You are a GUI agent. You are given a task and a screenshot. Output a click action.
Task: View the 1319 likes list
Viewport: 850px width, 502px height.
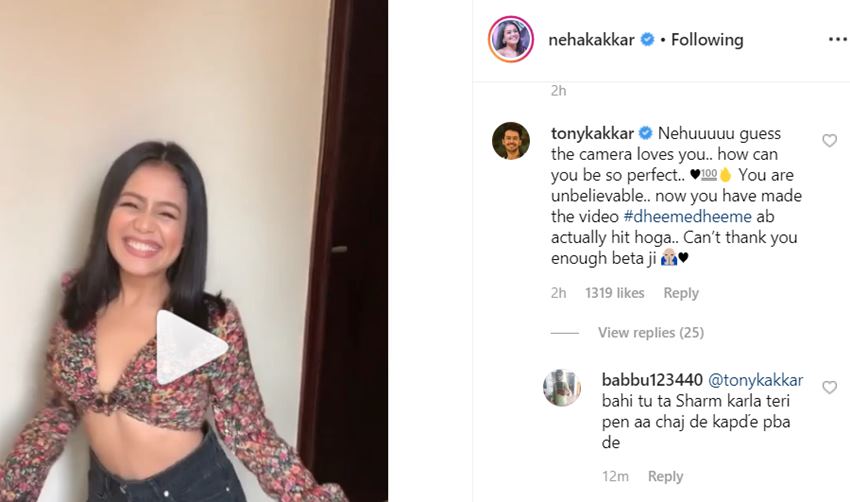point(614,293)
